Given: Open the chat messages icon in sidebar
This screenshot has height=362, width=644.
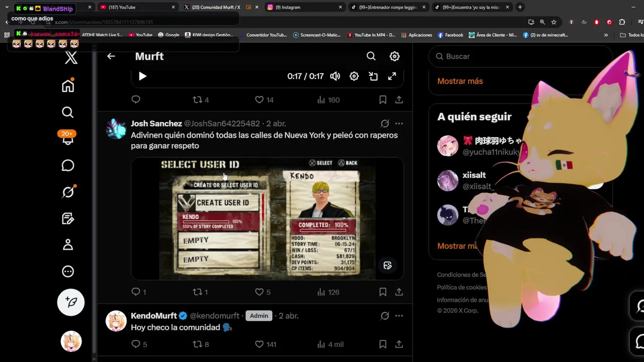Looking at the screenshot, I should coord(68,165).
